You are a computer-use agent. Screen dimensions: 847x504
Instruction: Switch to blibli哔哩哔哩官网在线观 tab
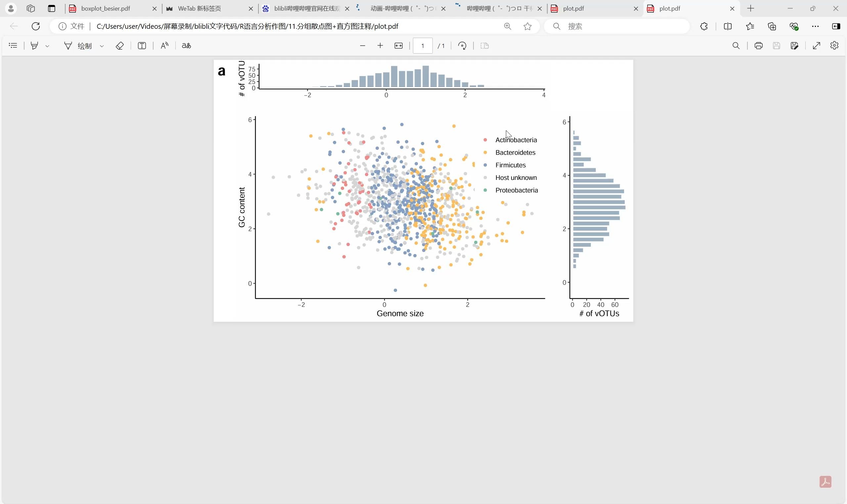coord(306,9)
